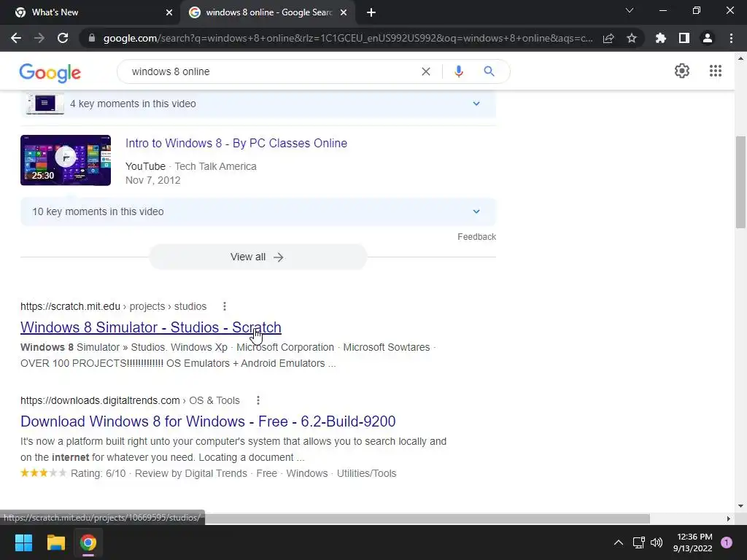Click https://downloads.digitaltrends.com breadcrumb URL
747x560 pixels.
click(x=100, y=400)
